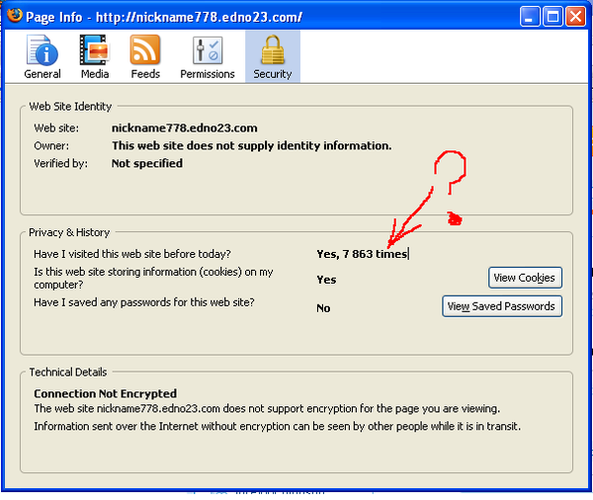Click the Page Info title bar text

point(164,17)
